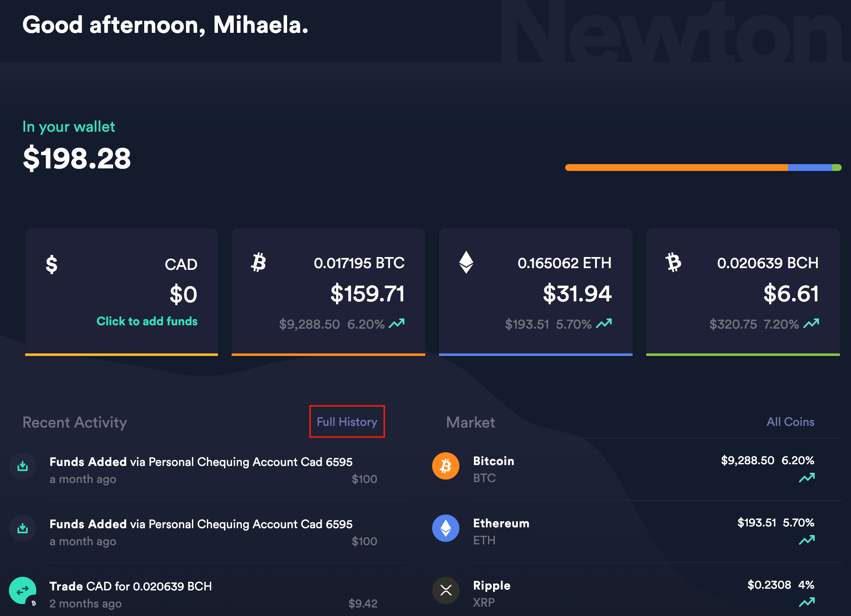851x616 pixels.
Task: Open the 0.020639 BCH wallet card
Action: 743,292
